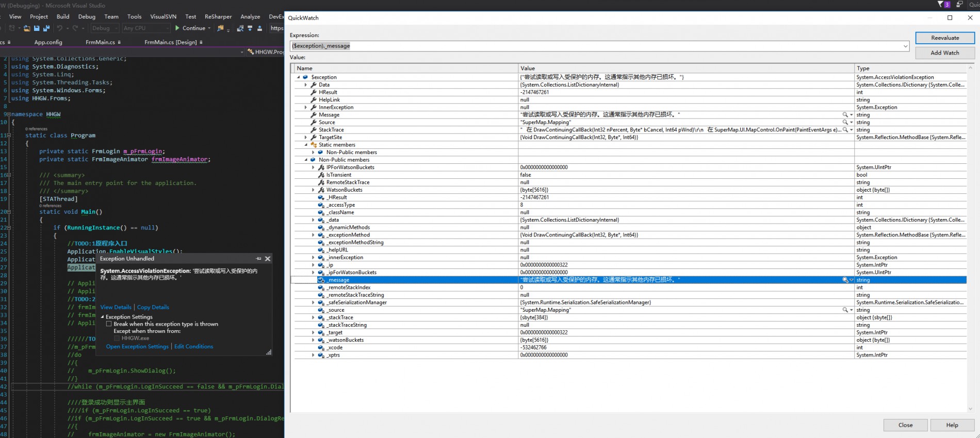Expand the TargetSite node
This screenshot has height=438, width=980.
tap(305, 138)
